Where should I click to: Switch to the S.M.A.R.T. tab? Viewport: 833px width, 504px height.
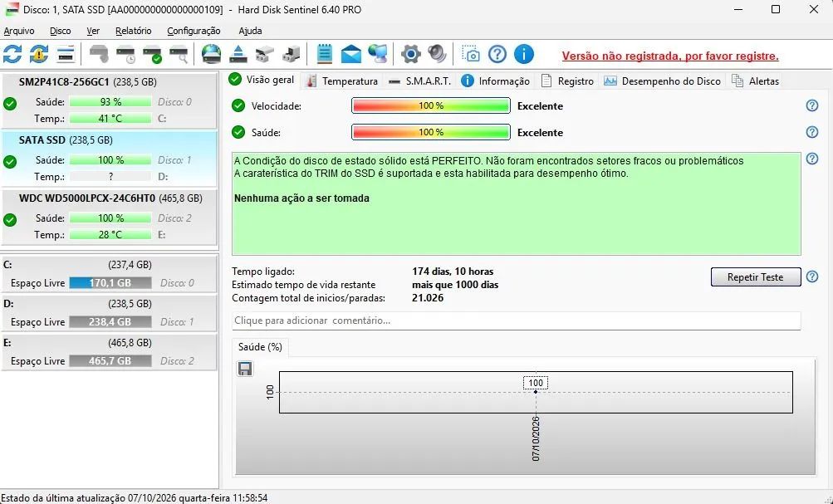(419, 81)
